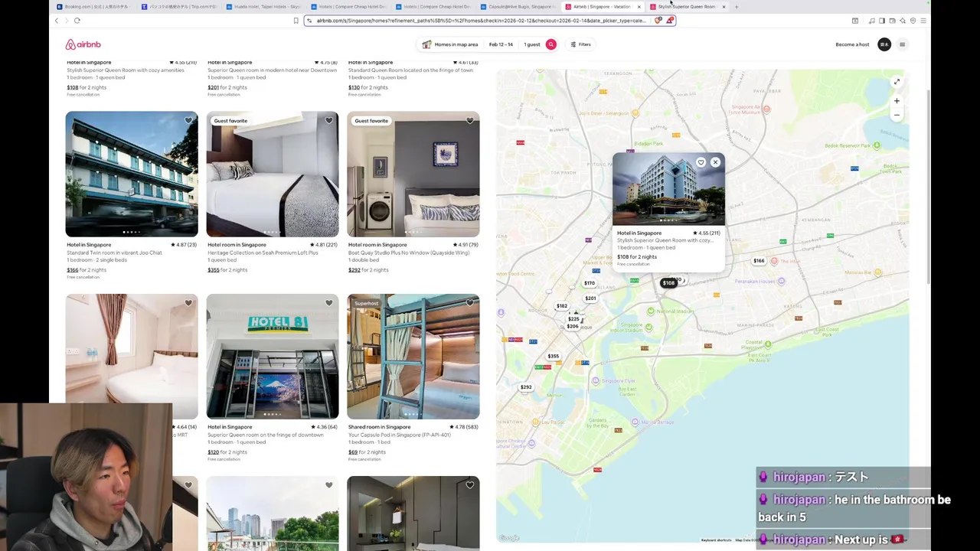Wishlist the Hotel 81 listing
Image resolution: width=980 pixels, height=551 pixels.
329,303
